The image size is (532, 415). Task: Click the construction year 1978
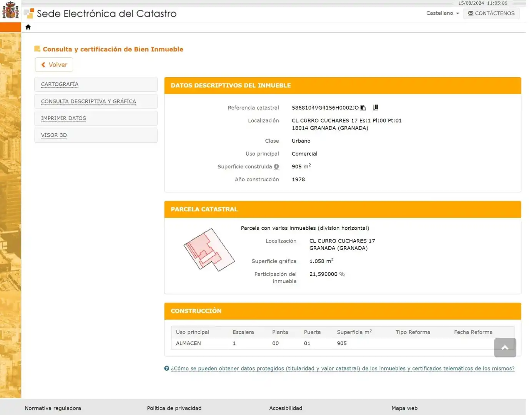click(298, 179)
